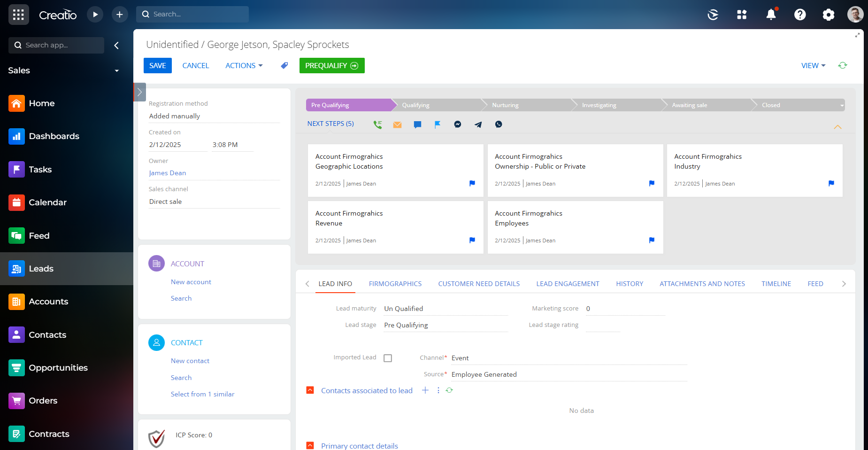Click the task flag icon in next steps toolbar

click(x=438, y=124)
